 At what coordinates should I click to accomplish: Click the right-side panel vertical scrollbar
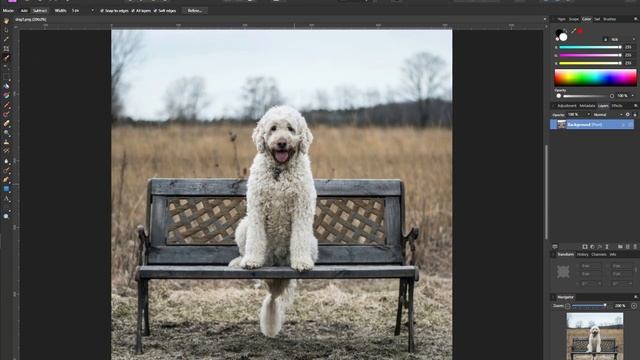[x=546, y=192]
